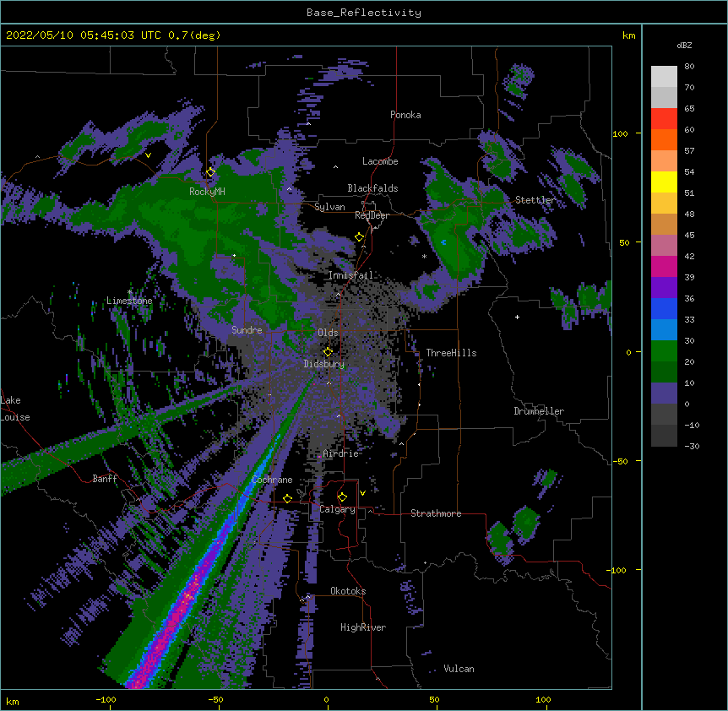Click the Airdrie city label
The image size is (728, 711).
click(340, 453)
